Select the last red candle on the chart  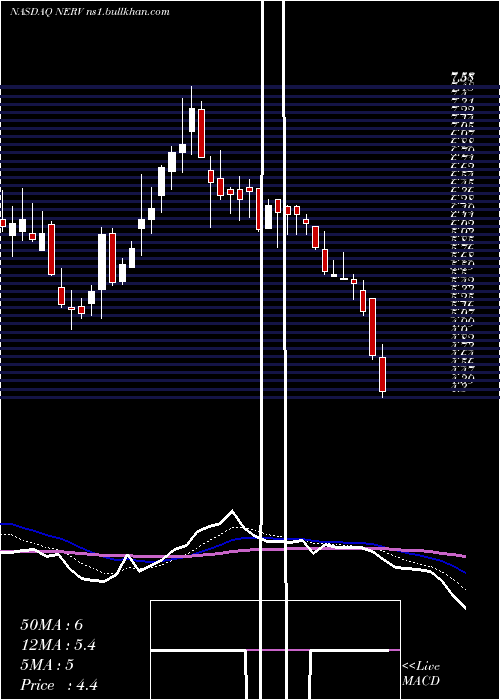pyautogui.click(x=382, y=374)
